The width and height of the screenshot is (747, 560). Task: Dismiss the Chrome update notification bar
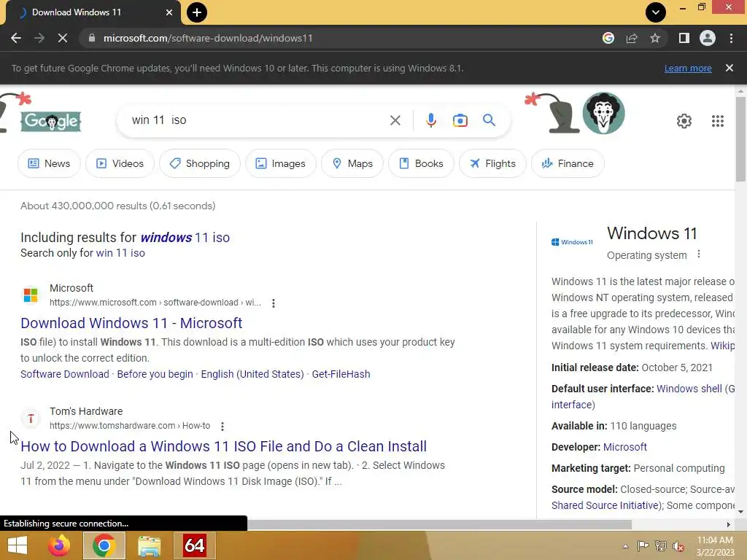[x=729, y=68]
